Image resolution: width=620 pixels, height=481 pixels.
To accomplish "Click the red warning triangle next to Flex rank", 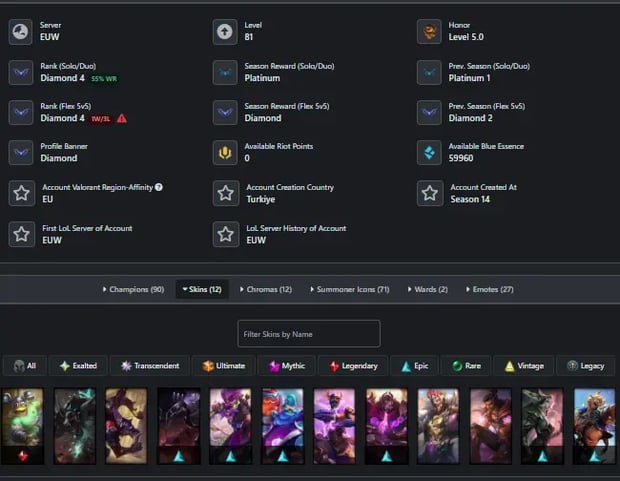I will (x=122, y=118).
